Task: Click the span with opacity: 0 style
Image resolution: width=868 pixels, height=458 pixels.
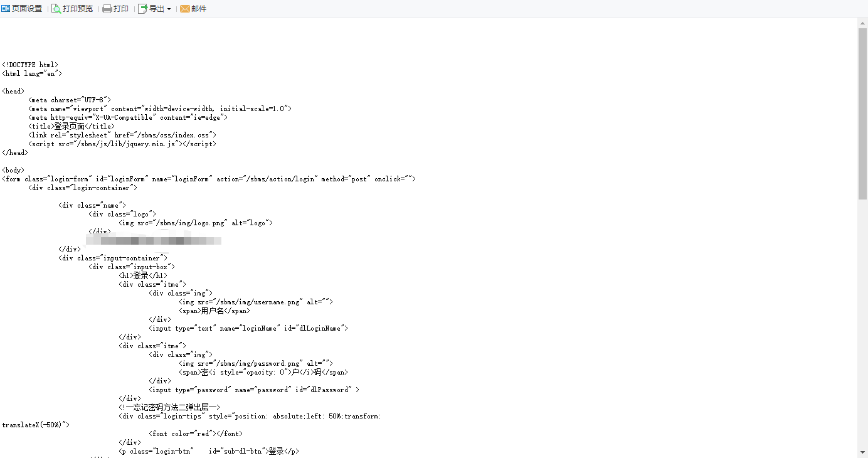Action: point(263,372)
